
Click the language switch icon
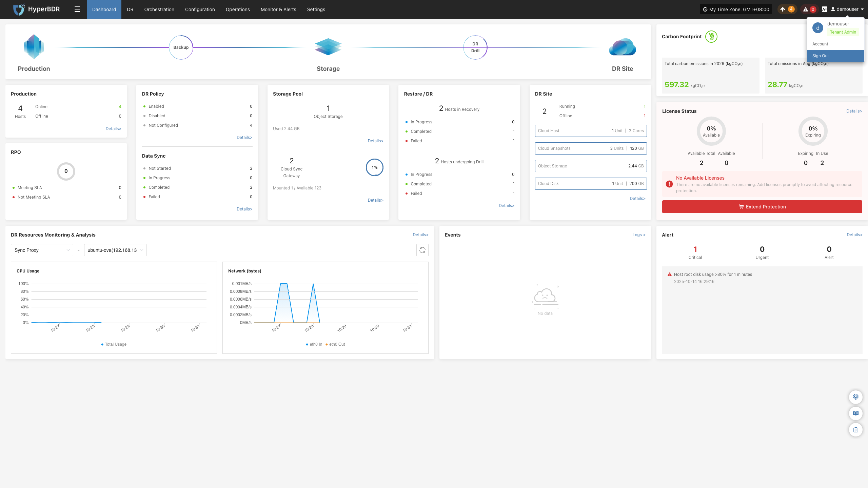tap(825, 9)
